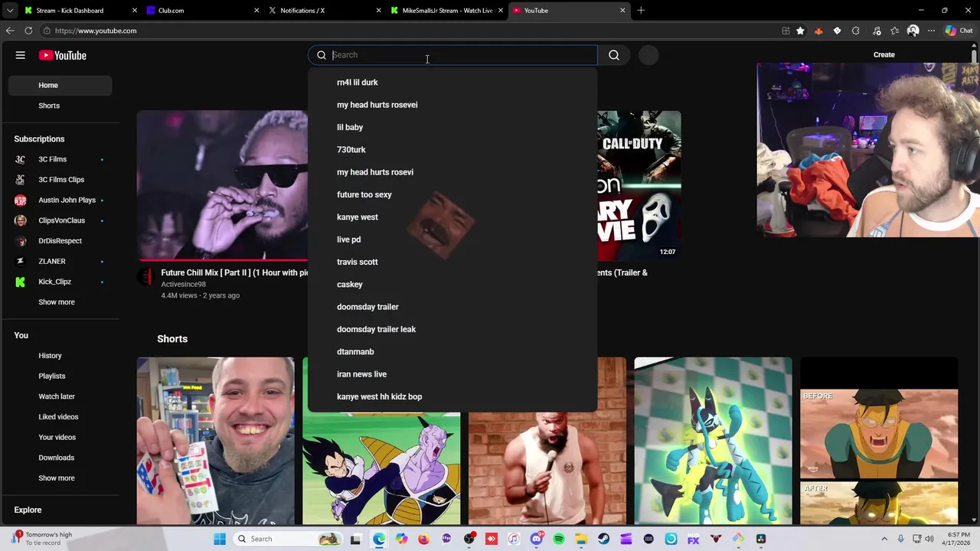Viewport: 980px width, 551px height.
Task: Open the browser profile avatar
Action: coord(913,31)
